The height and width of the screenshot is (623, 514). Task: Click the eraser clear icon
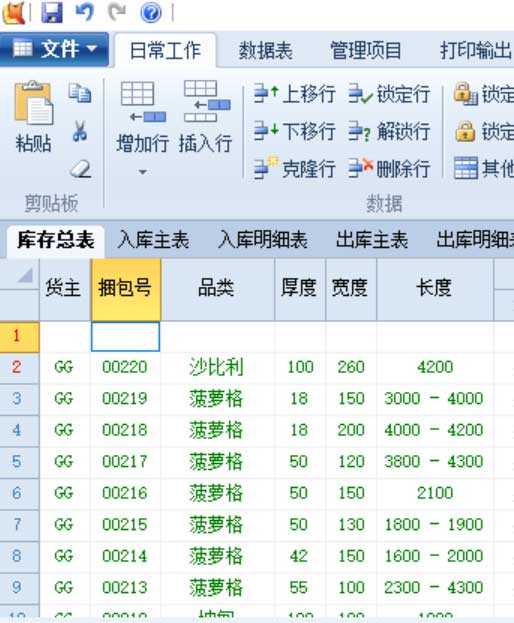(x=81, y=169)
